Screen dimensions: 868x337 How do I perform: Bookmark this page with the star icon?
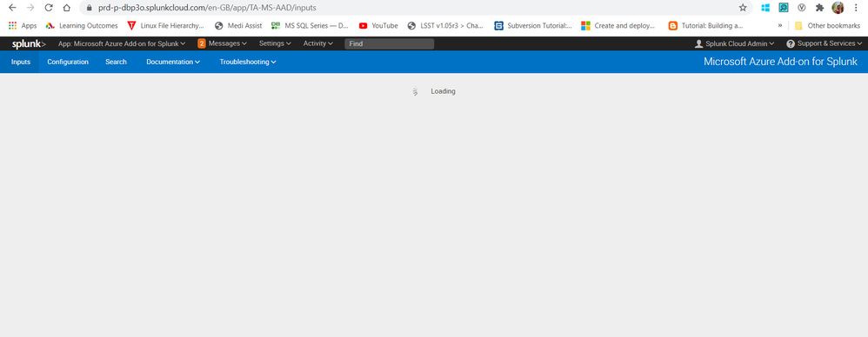(x=743, y=8)
